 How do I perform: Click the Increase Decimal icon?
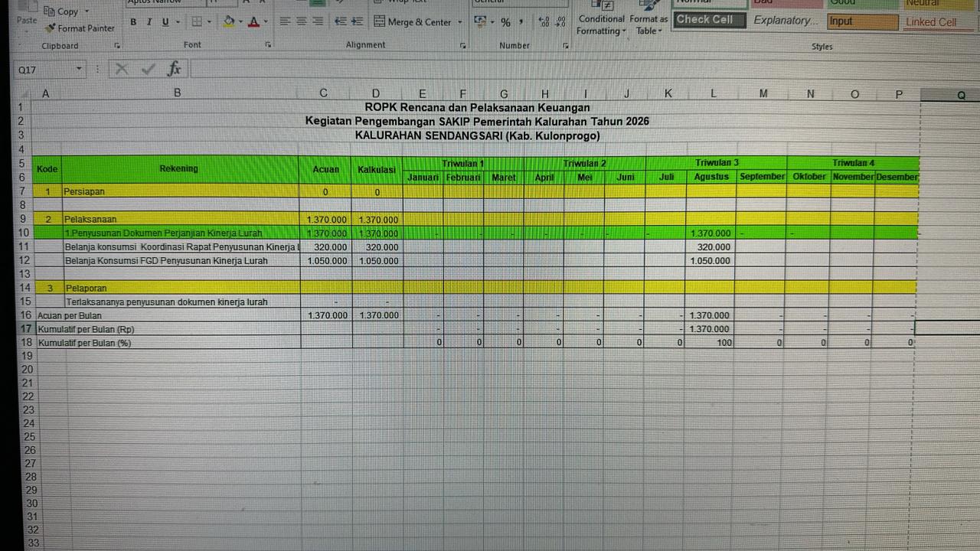pyautogui.click(x=544, y=22)
